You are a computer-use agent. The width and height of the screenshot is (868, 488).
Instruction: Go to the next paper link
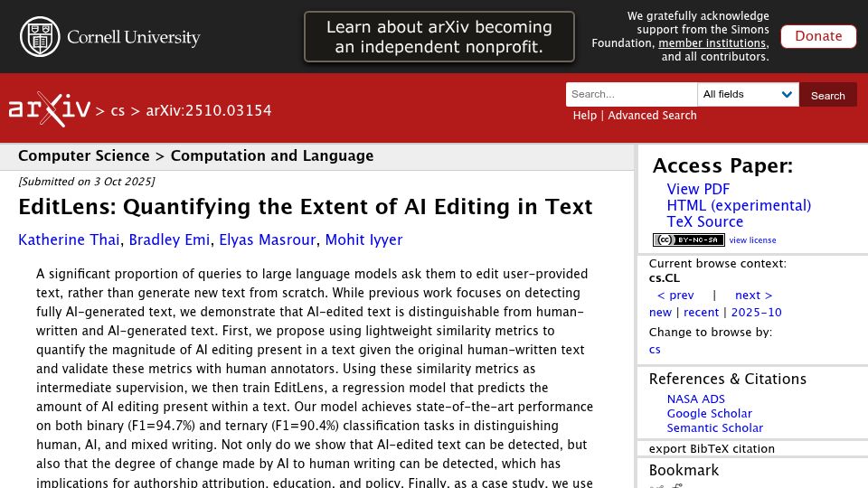[x=753, y=295]
